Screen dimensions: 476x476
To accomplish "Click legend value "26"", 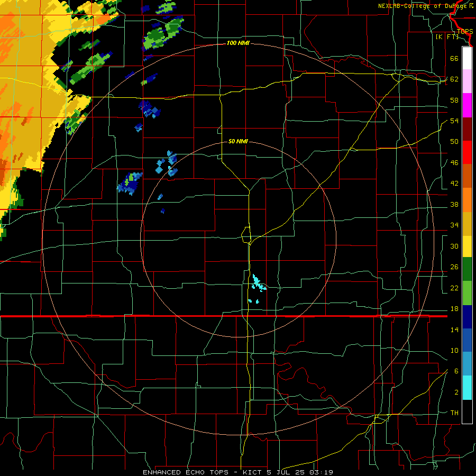I will (x=454, y=267).
